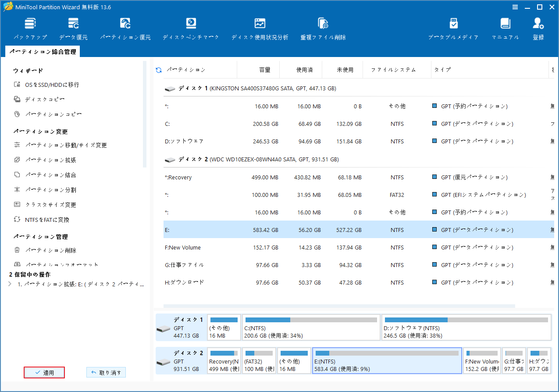Screen dimensions: 559x392
Task: Click the 適用 (Apply) button
Action: coord(44,372)
